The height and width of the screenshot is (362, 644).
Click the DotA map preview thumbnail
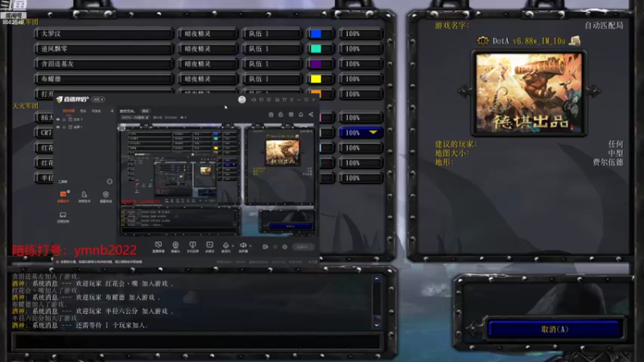[x=529, y=93]
